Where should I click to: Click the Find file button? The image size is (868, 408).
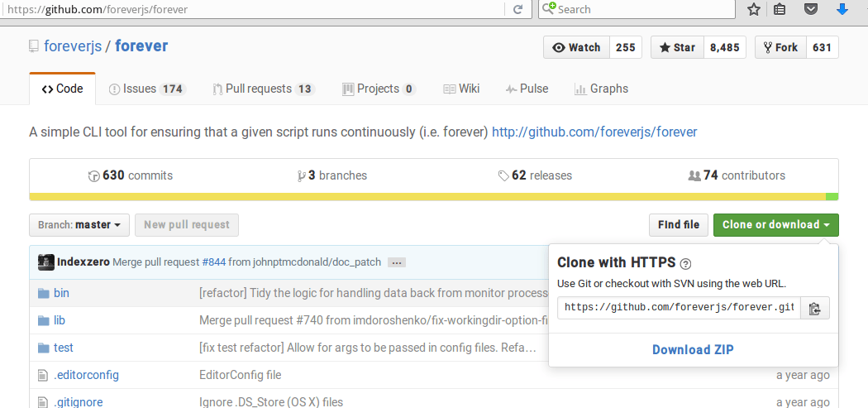[x=679, y=225]
